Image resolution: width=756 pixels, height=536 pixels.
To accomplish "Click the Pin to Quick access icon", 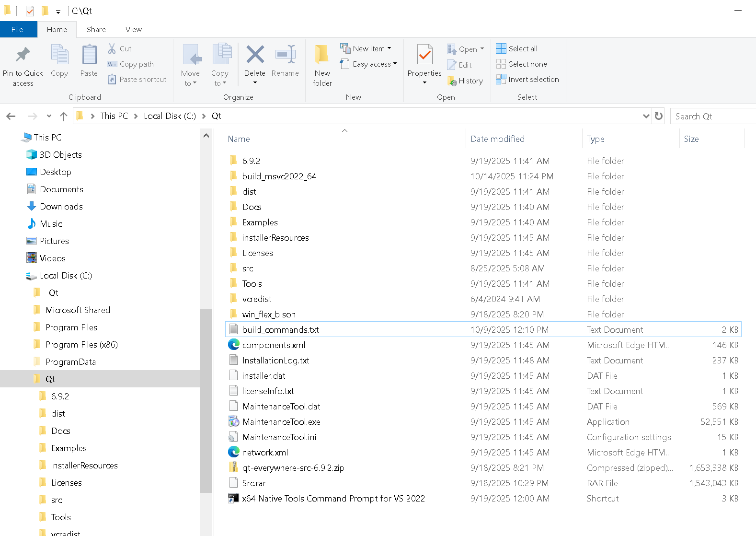I will [23, 55].
